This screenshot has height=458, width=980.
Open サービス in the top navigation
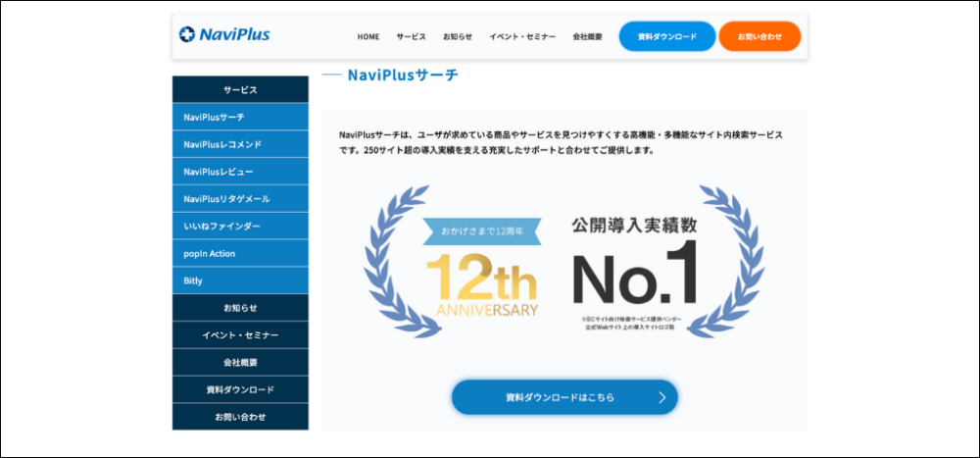(412, 37)
